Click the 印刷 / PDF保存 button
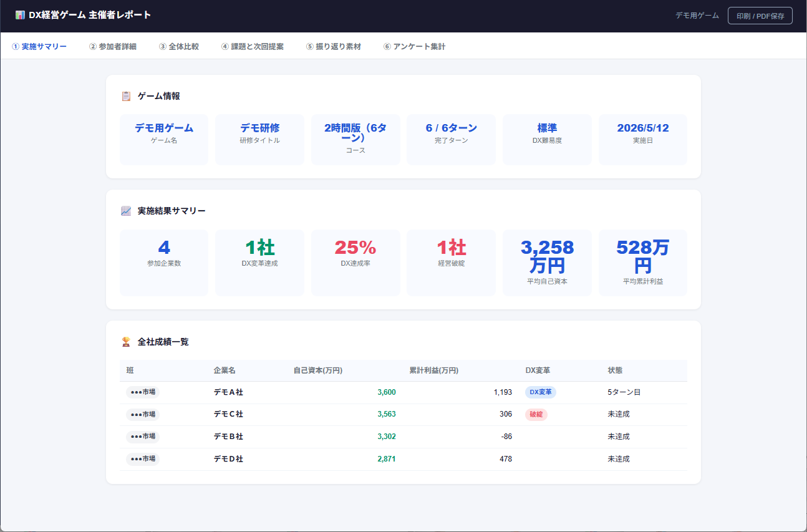This screenshot has height=532, width=807. click(x=760, y=16)
